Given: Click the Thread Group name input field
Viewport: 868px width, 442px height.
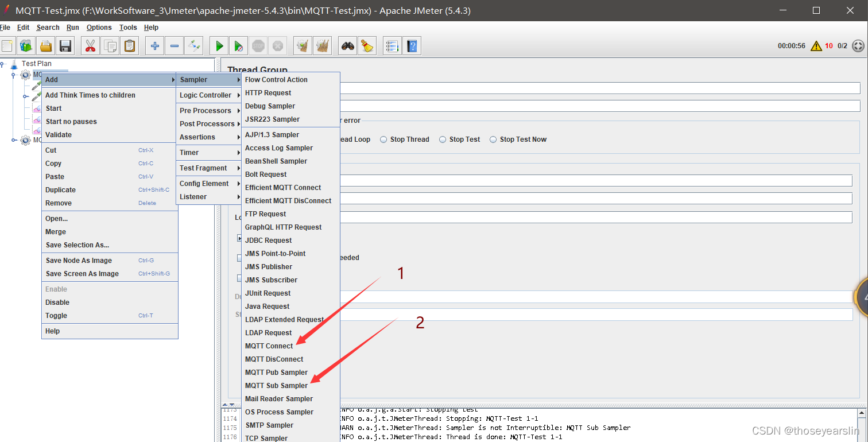Looking at the screenshot, I should pos(600,88).
